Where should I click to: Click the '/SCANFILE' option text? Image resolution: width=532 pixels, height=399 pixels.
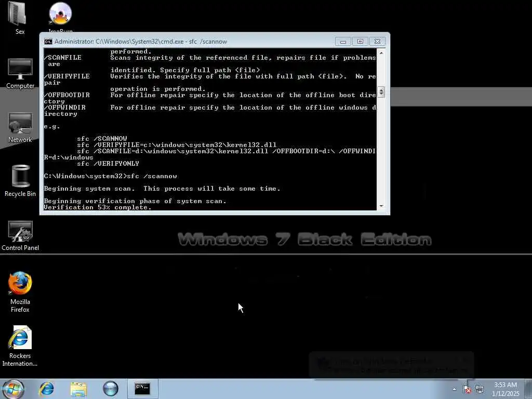(x=63, y=58)
